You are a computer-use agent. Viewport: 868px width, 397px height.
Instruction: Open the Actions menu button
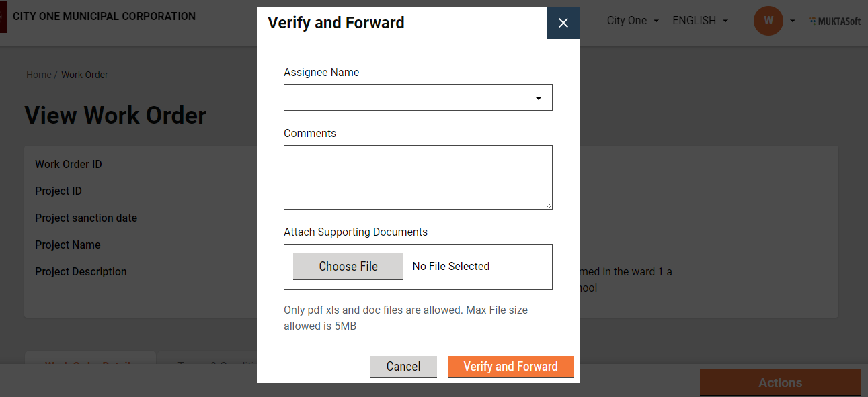click(780, 382)
